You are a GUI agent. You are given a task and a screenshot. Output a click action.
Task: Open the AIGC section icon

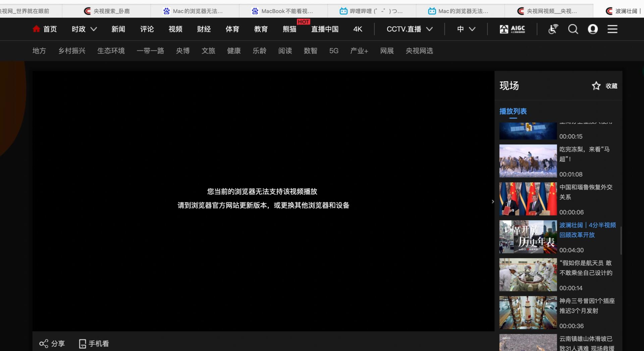click(x=512, y=29)
